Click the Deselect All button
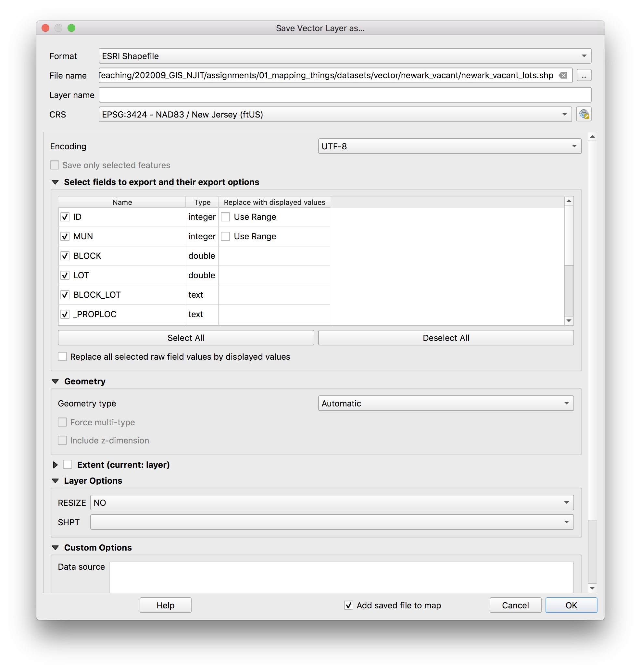 pyautogui.click(x=446, y=338)
